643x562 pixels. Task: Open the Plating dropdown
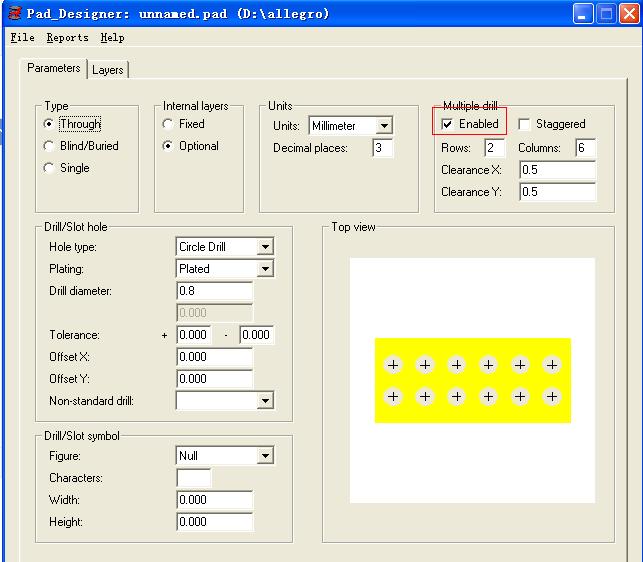pyautogui.click(x=264, y=269)
